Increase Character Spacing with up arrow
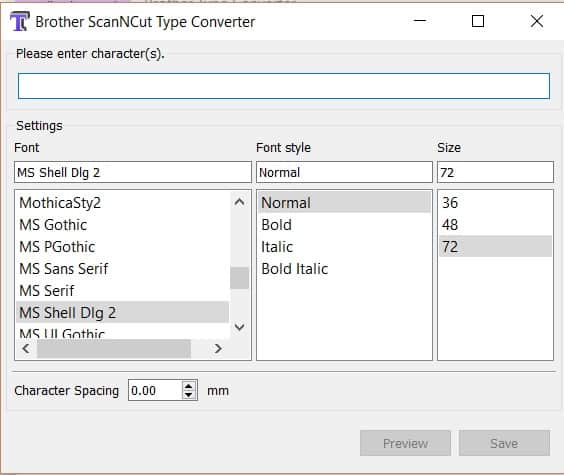This screenshot has width=564, height=475. pyautogui.click(x=189, y=386)
